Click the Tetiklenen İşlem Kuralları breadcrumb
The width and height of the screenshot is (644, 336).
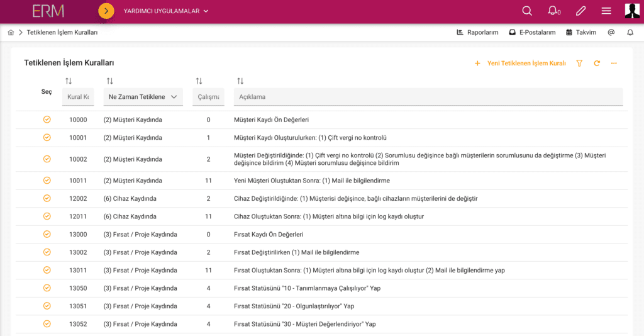(62, 33)
